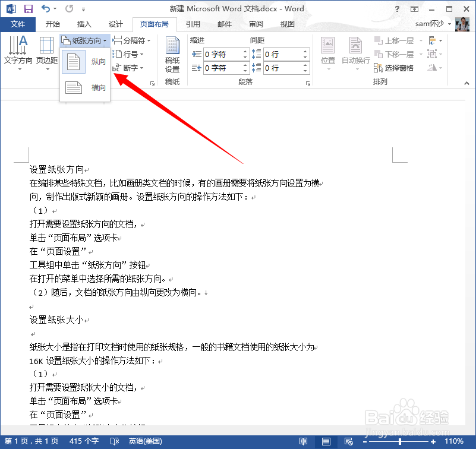Increase spacing before with up spinner
The width and height of the screenshot is (476, 449).
305,51
